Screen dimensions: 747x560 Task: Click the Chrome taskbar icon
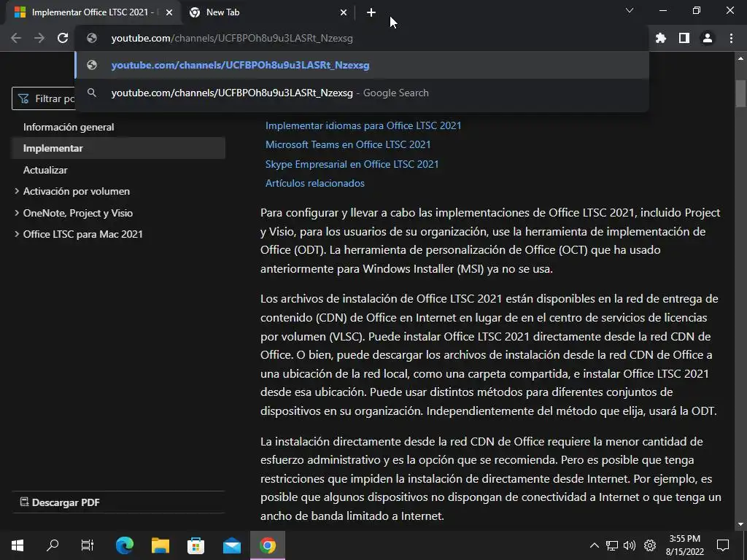[x=268, y=545]
